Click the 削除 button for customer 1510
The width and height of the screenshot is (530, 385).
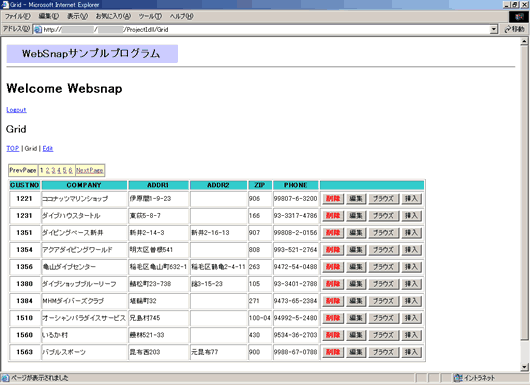pos(333,318)
